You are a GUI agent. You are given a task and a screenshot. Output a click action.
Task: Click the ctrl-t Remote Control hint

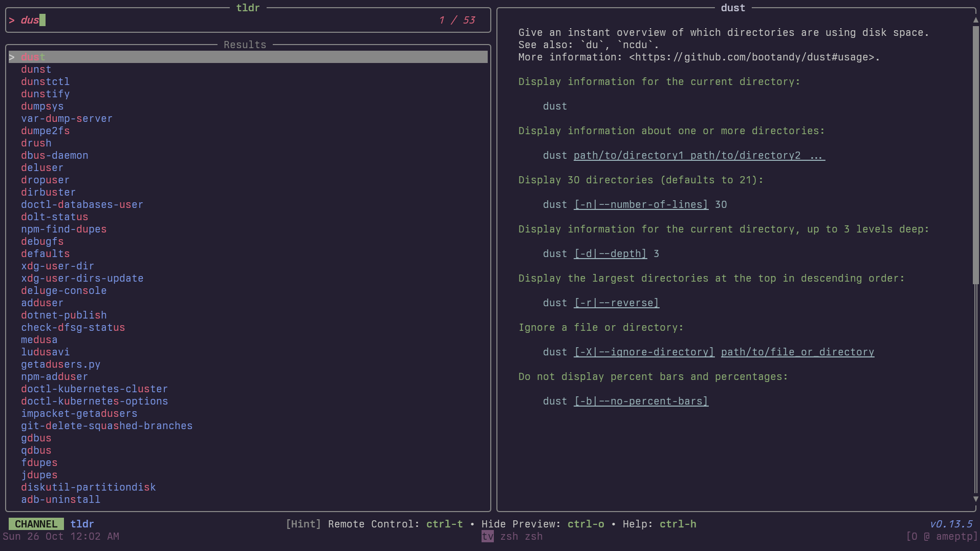[444, 524]
